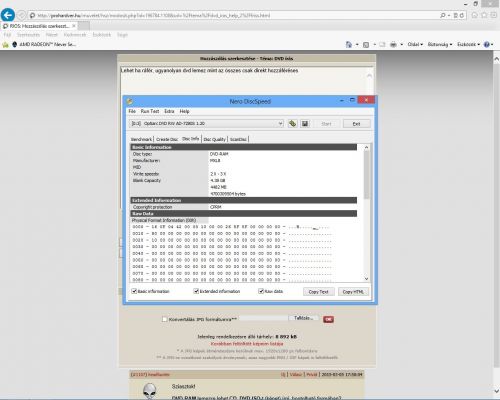The width and height of the screenshot is (500, 400).
Task: Open AMD RADEON favorite bookmark
Action: pos(44,44)
